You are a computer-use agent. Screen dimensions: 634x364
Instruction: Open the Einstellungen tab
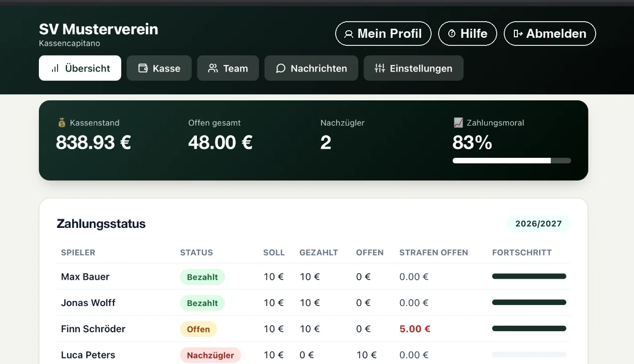tap(413, 68)
